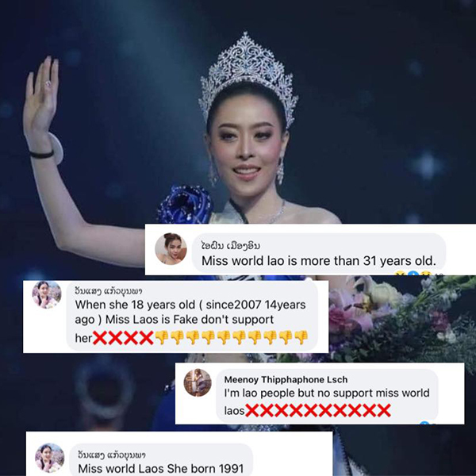
Task: Click the Lao commenter name above 'When she 18 years old'
Action: coord(109,291)
